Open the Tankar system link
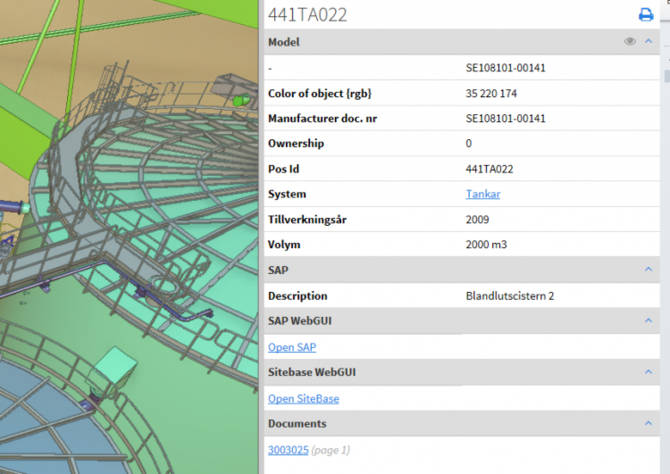Viewport: 670px width, 474px height. (483, 194)
